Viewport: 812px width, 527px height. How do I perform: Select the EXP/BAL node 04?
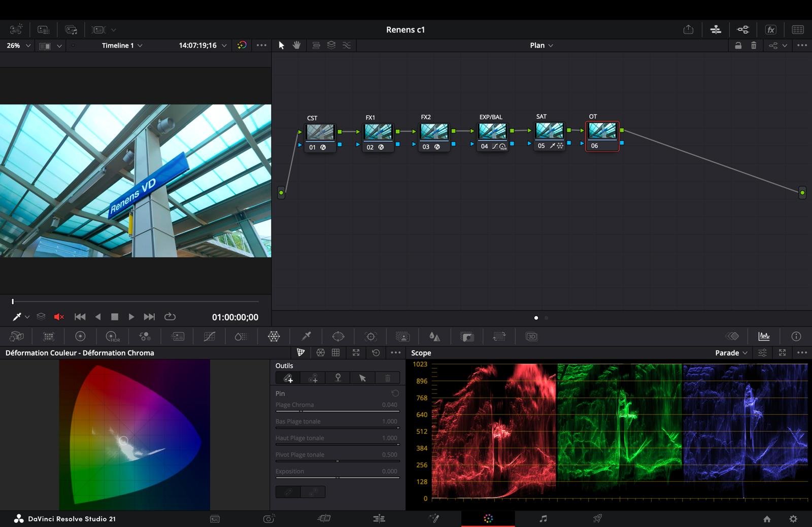pos(492,137)
